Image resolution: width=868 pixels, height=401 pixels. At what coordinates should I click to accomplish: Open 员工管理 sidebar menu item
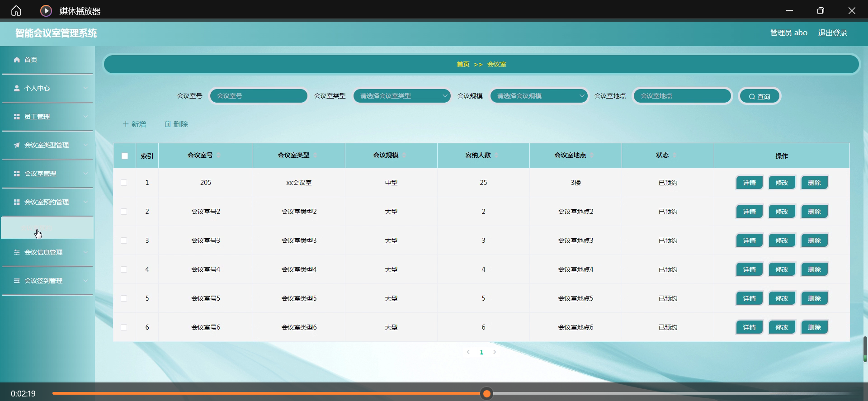47,117
